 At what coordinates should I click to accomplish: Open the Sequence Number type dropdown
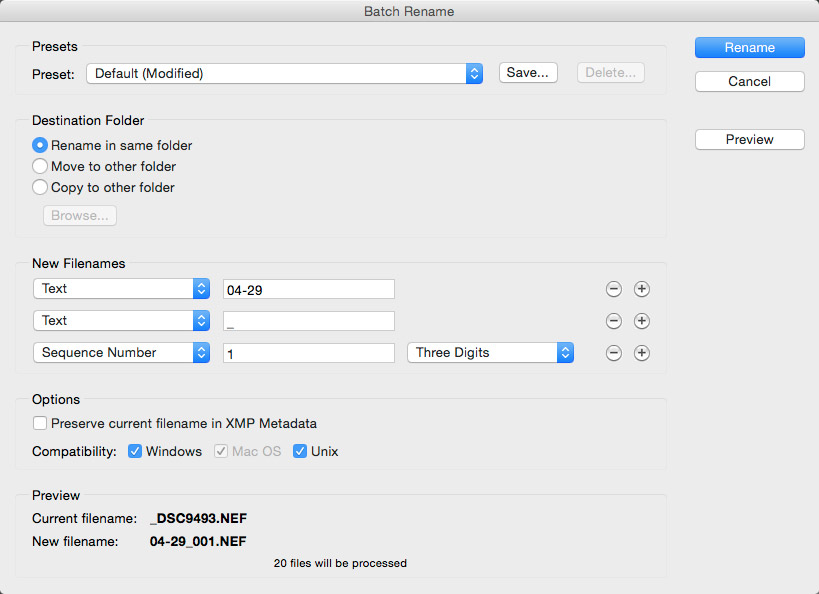point(121,353)
